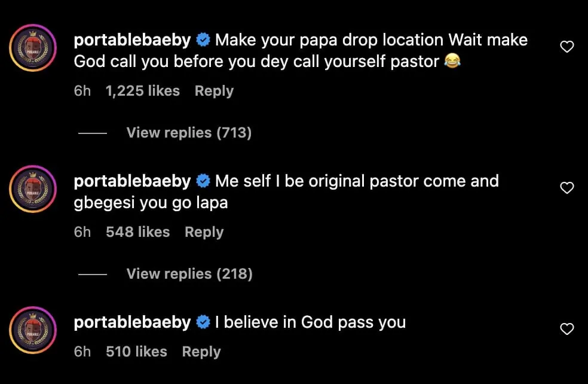The height and width of the screenshot is (384, 588).
Task: Like the "I believe in God pass you" comment
Action: 566,329
